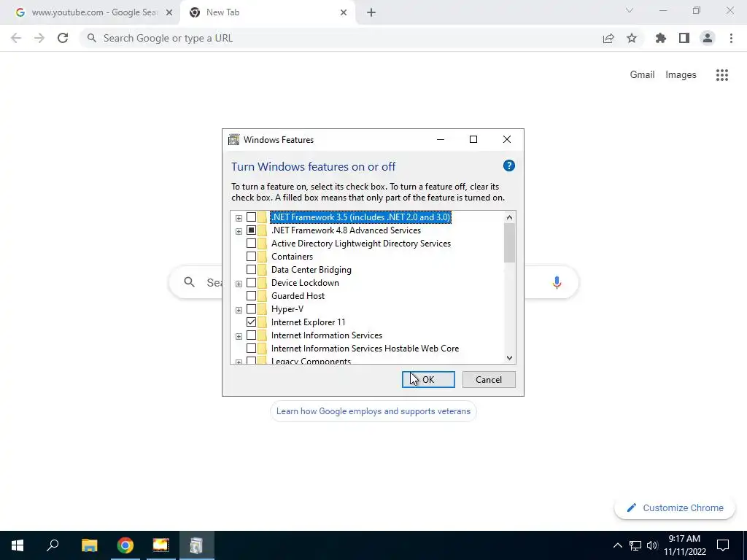Image resolution: width=747 pixels, height=560 pixels.
Task: Close the New Tab tab
Action: pos(344,13)
